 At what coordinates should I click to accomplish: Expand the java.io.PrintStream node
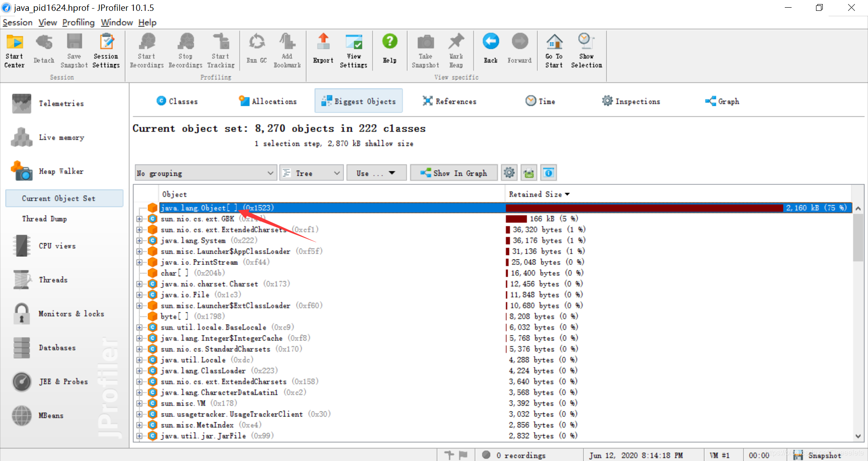click(139, 262)
